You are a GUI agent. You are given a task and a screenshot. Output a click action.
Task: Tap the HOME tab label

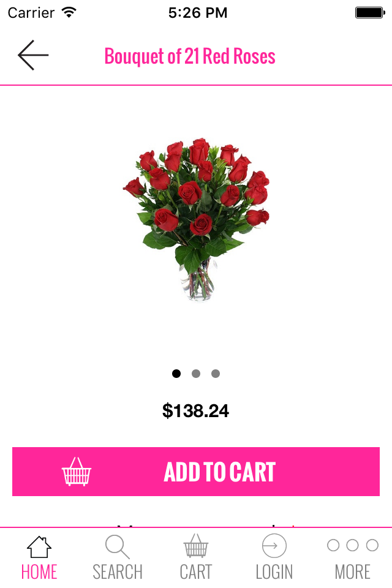(39, 572)
